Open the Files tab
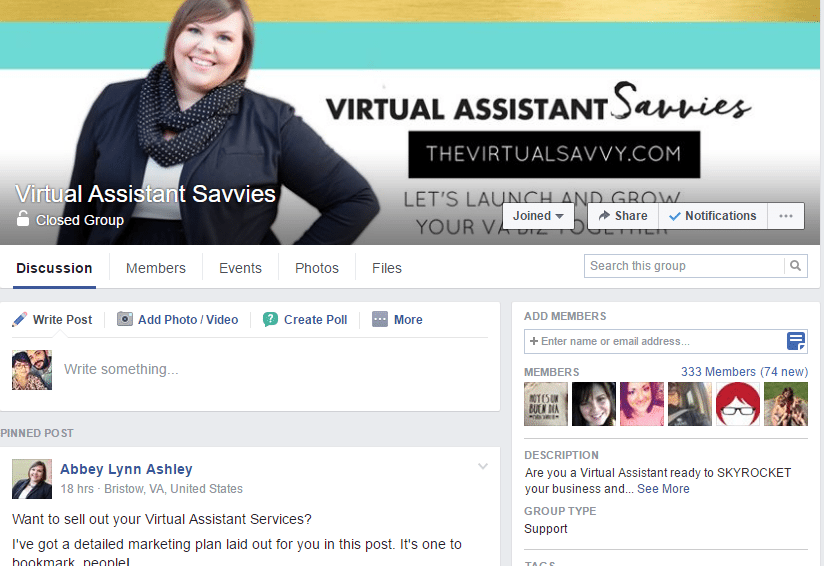 pyautogui.click(x=387, y=268)
